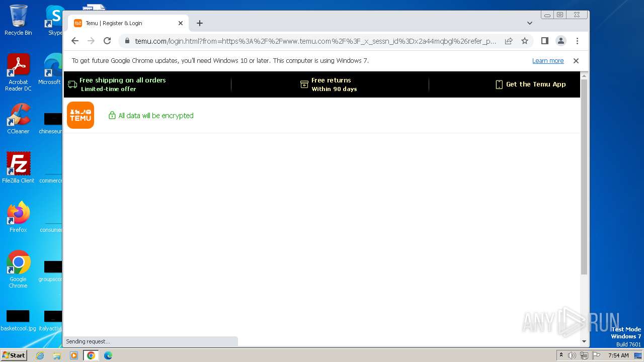The image size is (644, 362).
Task: Open a new Chrome tab
Action: click(x=200, y=23)
